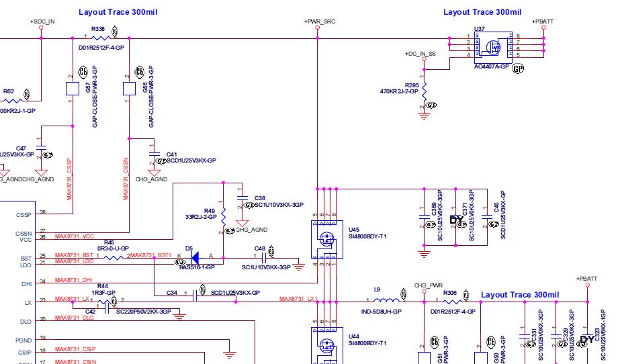Click the G57 gap-close jumper box

pos(71,89)
